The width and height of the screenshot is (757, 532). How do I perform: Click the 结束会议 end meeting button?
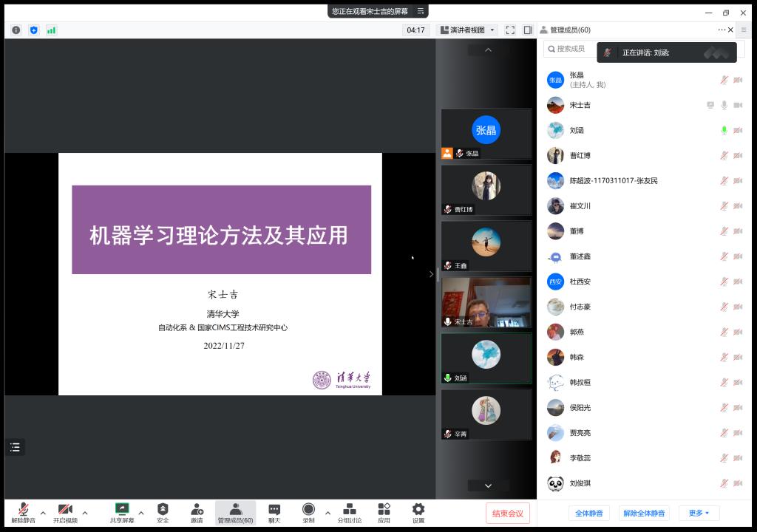508,514
